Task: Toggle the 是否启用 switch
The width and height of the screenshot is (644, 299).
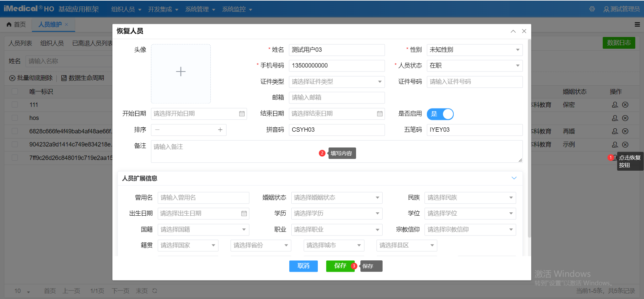Action: [x=440, y=114]
